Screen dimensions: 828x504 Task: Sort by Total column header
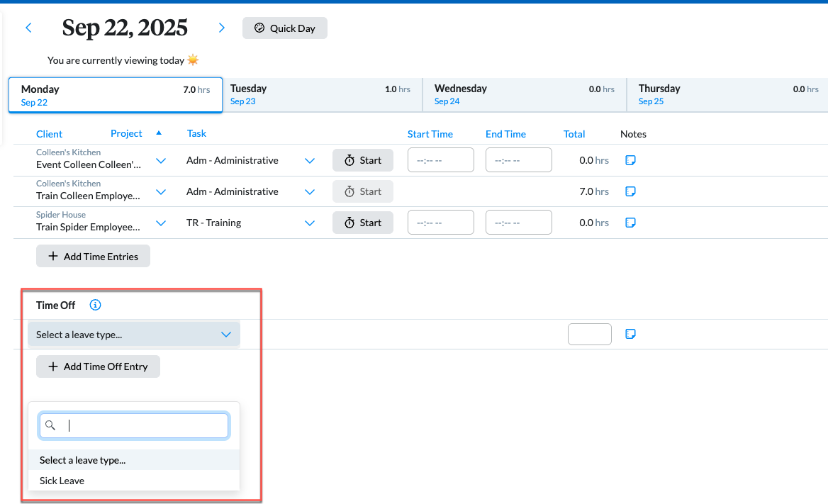point(574,134)
